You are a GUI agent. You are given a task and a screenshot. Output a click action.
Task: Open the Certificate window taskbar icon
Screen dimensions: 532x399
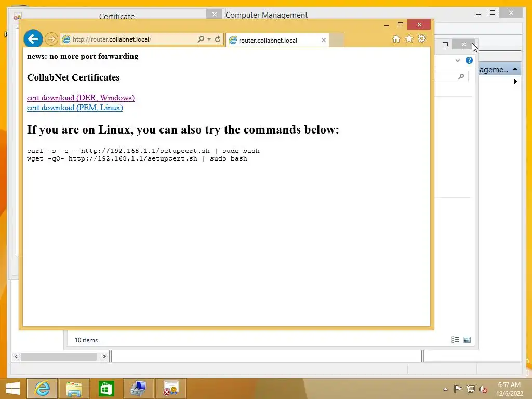(170, 389)
